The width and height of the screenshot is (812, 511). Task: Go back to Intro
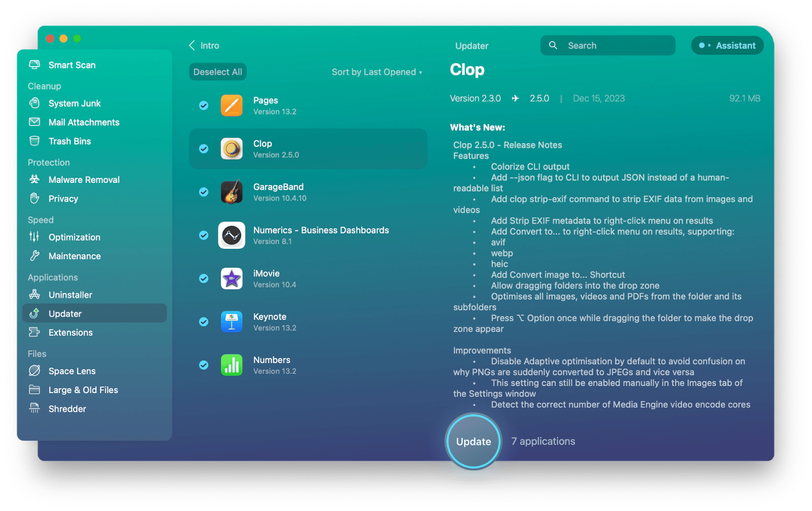pyautogui.click(x=204, y=46)
